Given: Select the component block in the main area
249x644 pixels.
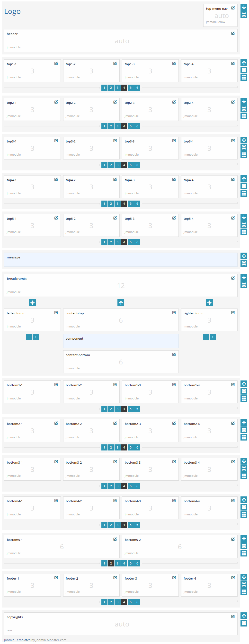Looking at the screenshot, I should pos(121,341).
